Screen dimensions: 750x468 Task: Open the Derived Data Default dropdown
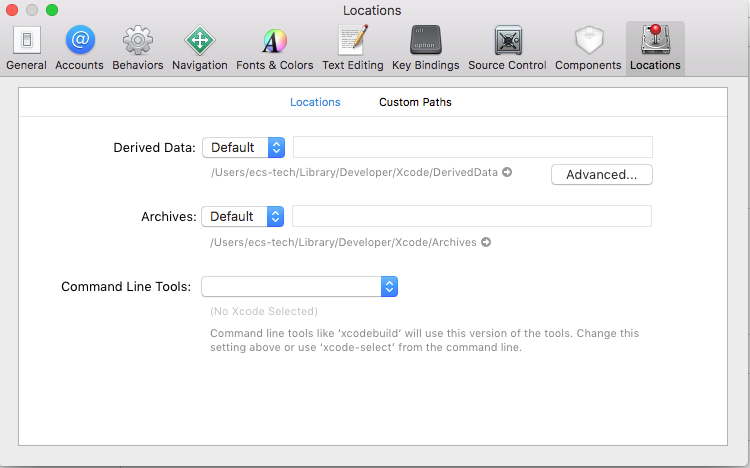(243, 147)
